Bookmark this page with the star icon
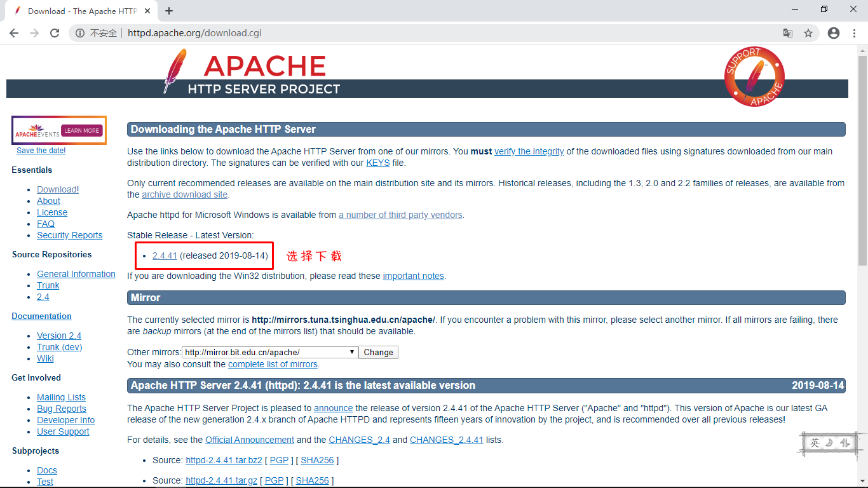868x488 pixels. tap(808, 33)
